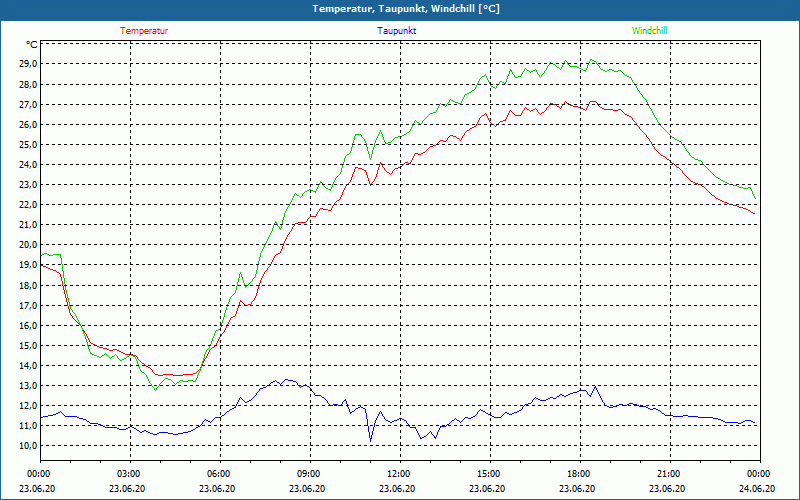The height and width of the screenshot is (500, 800).
Task: Click the '23.06.20' date under '12:00'
Action: [x=397, y=488]
